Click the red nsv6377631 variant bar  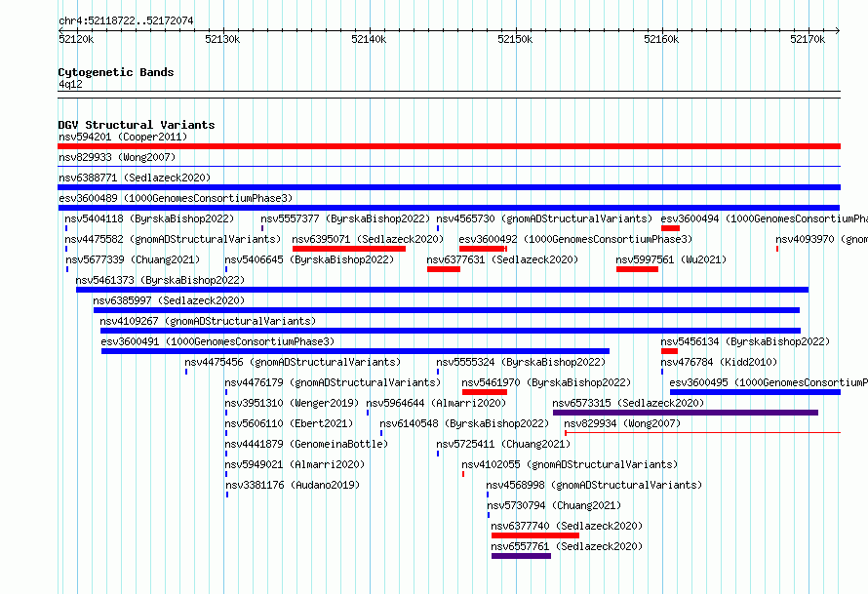[x=444, y=269]
